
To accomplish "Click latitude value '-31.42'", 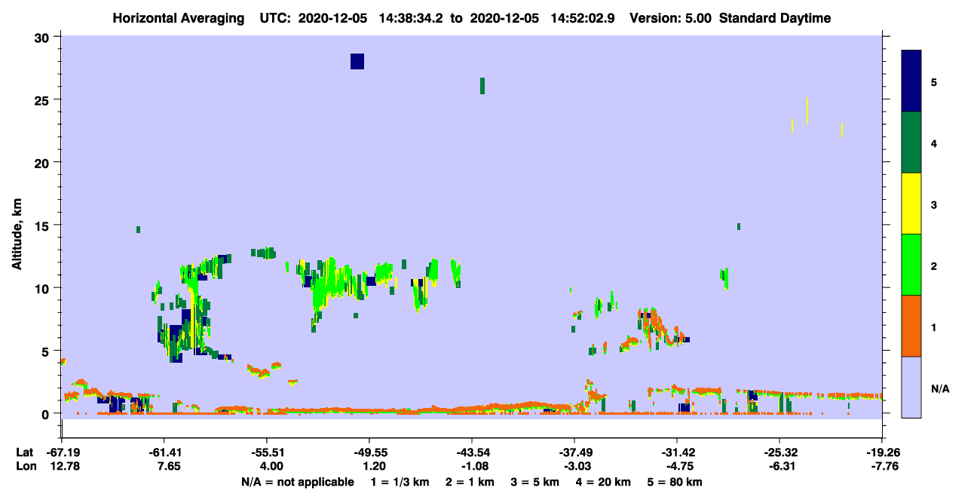I will (677, 452).
